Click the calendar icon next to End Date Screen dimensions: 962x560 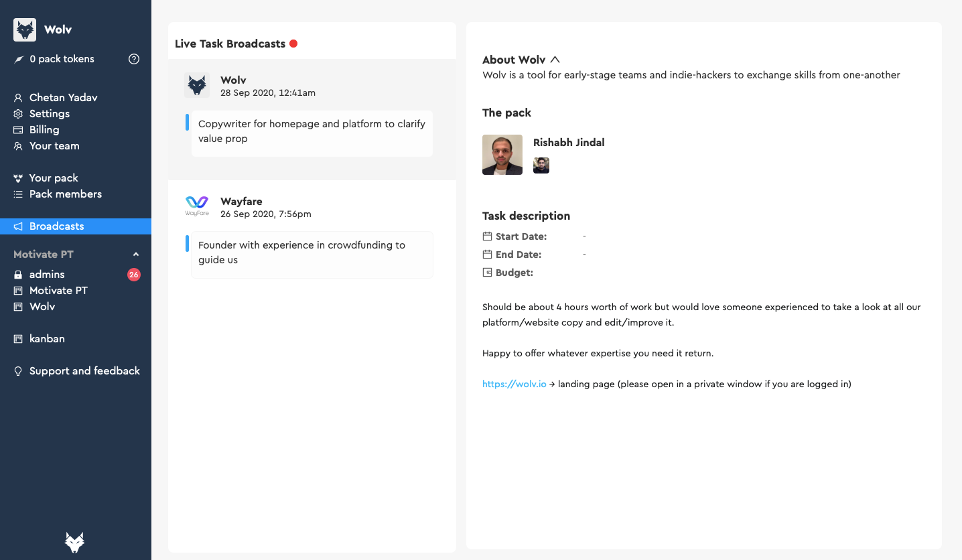[487, 255]
